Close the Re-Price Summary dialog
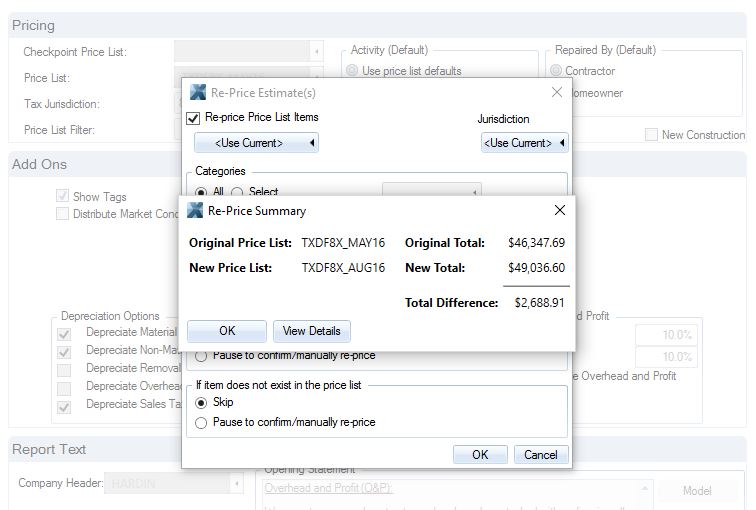The image size is (756, 510). pyautogui.click(x=559, y=211)
